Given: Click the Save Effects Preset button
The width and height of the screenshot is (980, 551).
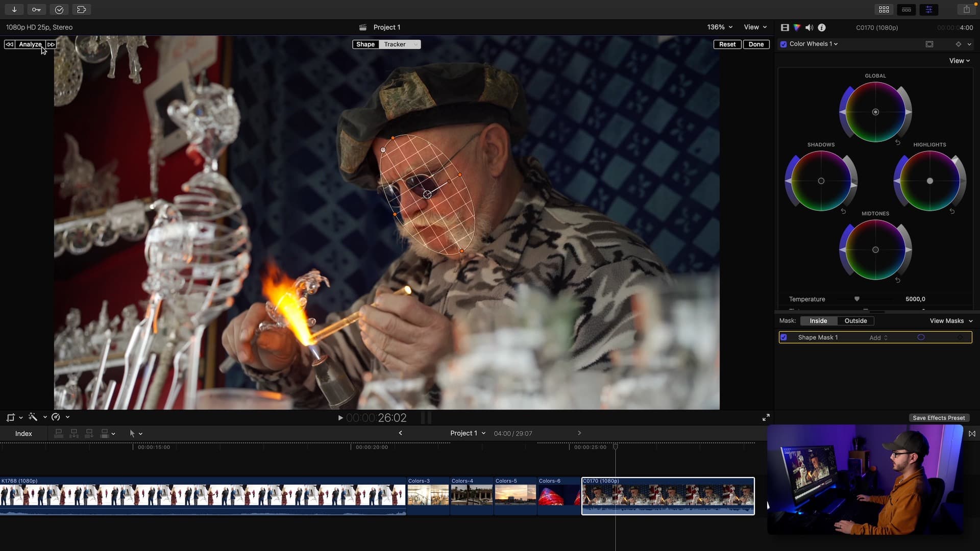Looking at the screenshot, I should tap(939, 418).
